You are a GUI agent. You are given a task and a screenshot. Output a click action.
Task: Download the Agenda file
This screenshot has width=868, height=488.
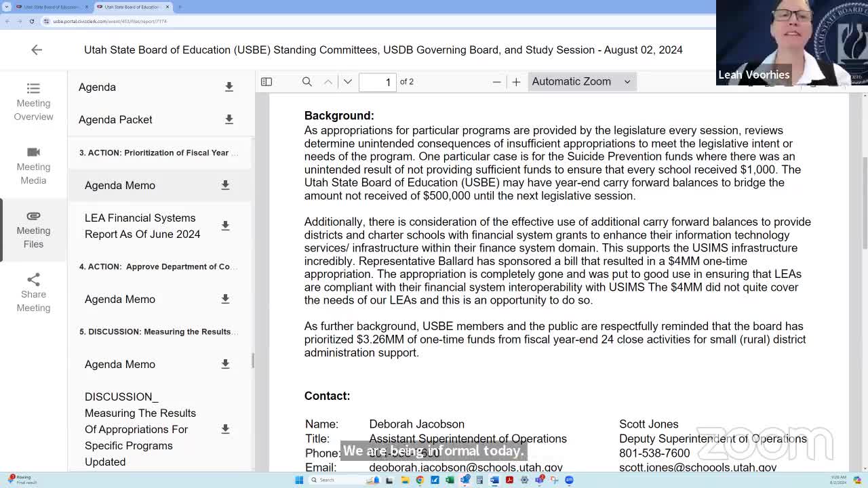tap(229, 87)
